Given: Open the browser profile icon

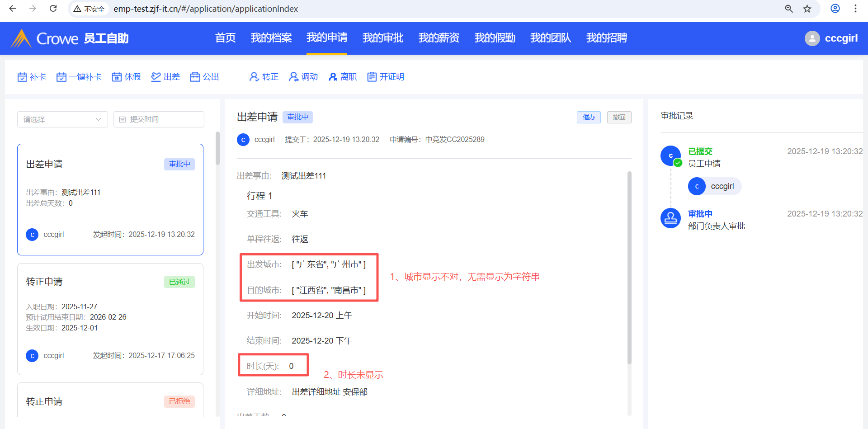Looking at the screenshot, I should (835, 9).
